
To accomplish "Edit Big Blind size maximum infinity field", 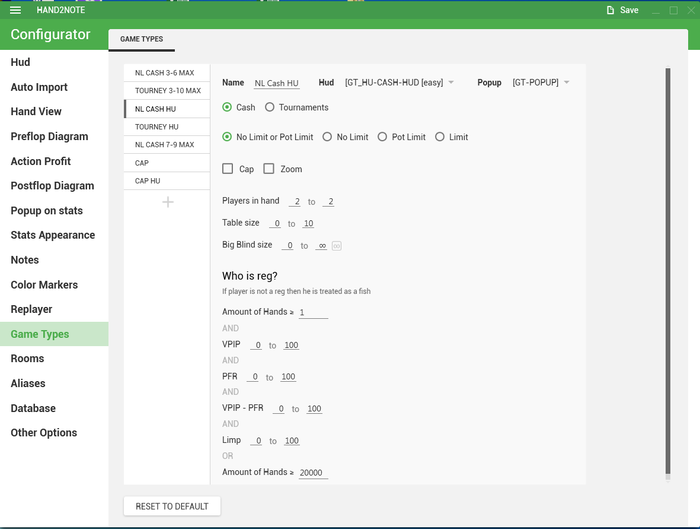I will pyautogui.click(x=321, y=245).
